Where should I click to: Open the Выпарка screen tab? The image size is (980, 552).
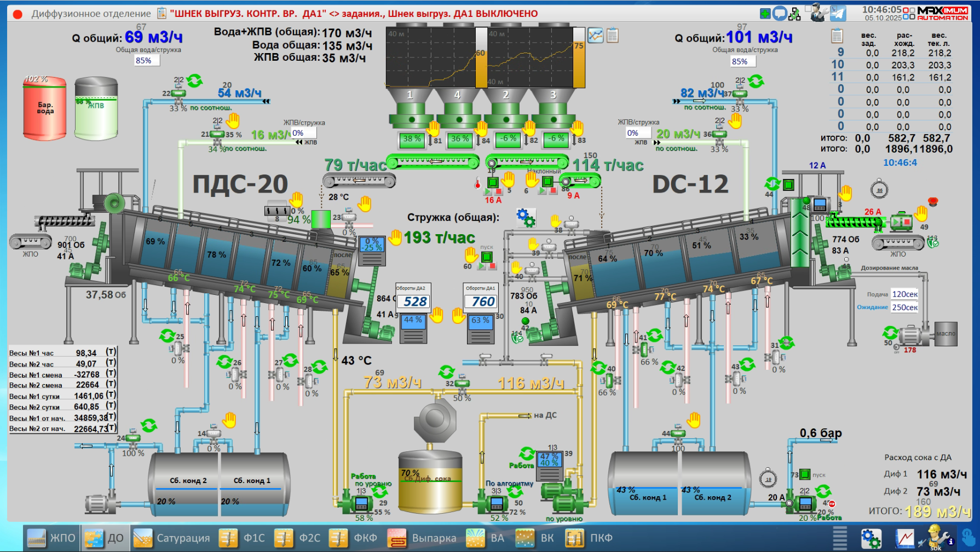422,538
